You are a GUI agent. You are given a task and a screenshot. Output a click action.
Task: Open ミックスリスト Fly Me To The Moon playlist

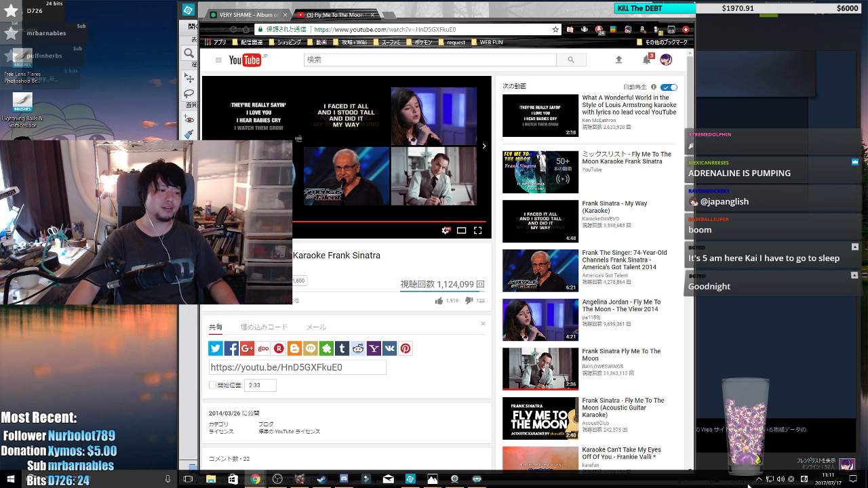627,158
